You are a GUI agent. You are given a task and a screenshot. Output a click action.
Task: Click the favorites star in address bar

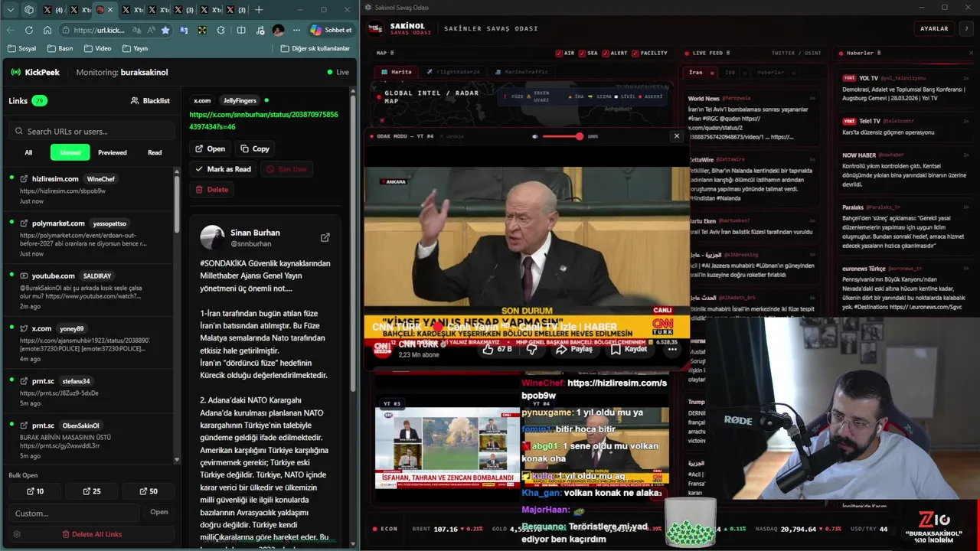point(165,31)
